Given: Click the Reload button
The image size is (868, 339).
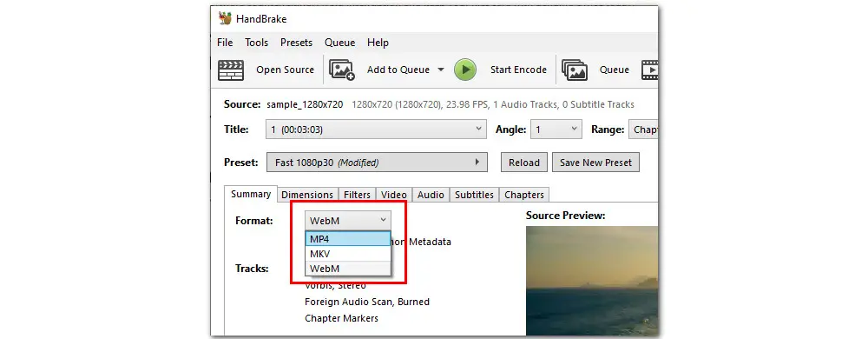Looking at the screenshot, I should (524, 163).
